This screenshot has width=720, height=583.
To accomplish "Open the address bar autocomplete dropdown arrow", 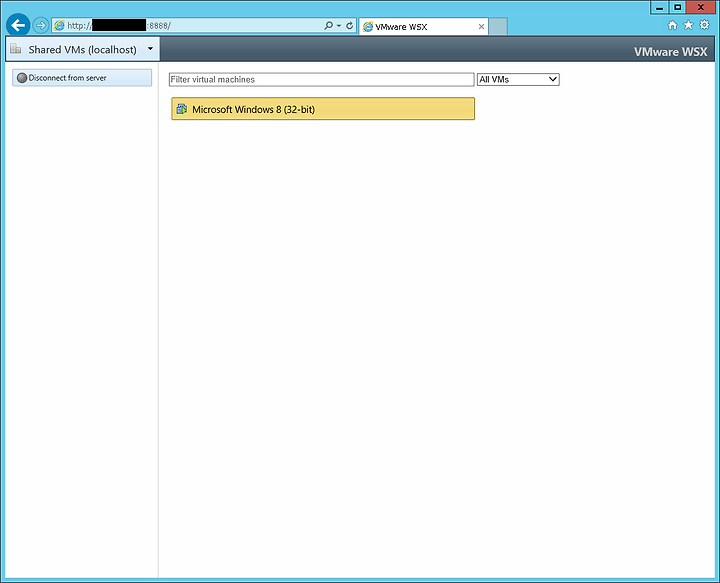I will [339, 26].
